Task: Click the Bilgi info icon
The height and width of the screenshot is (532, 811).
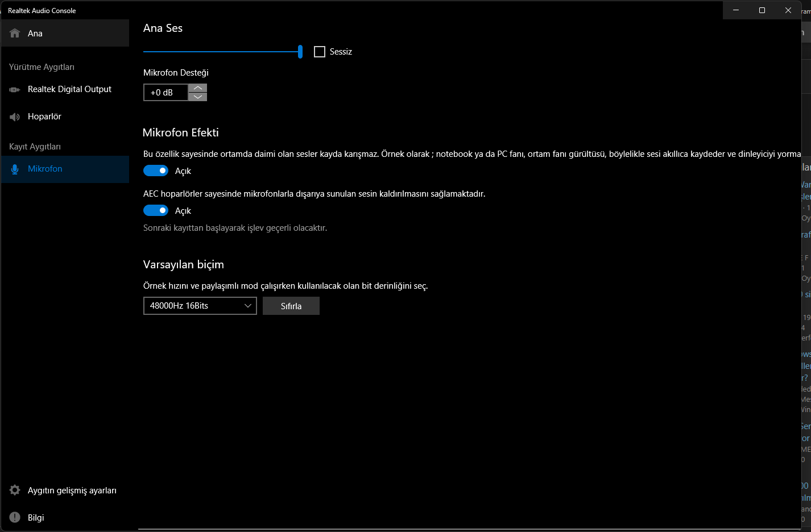Action: 15,517
